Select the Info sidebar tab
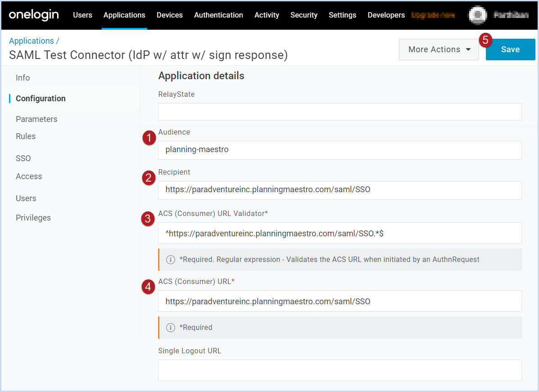 point(23,78)
